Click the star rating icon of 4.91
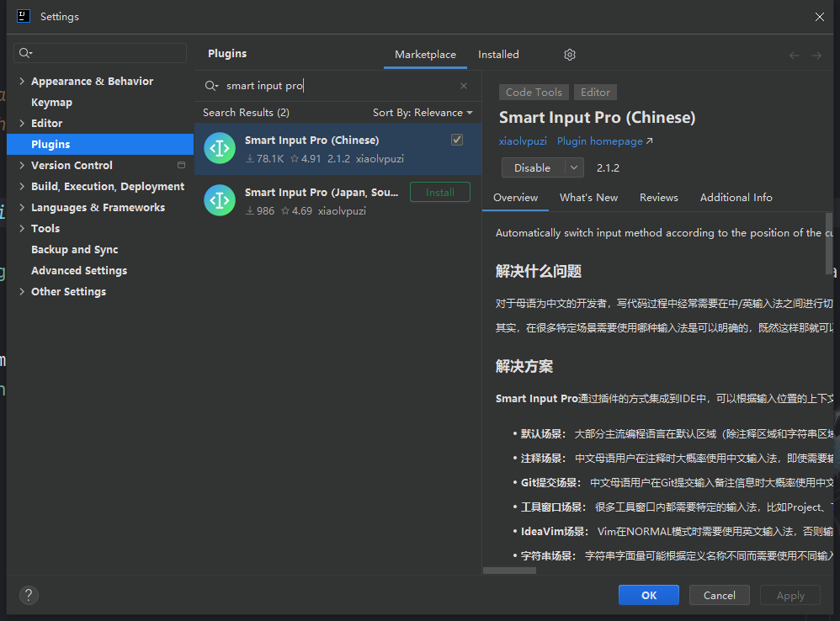This screenshot has height=621, width=840. 295,158
